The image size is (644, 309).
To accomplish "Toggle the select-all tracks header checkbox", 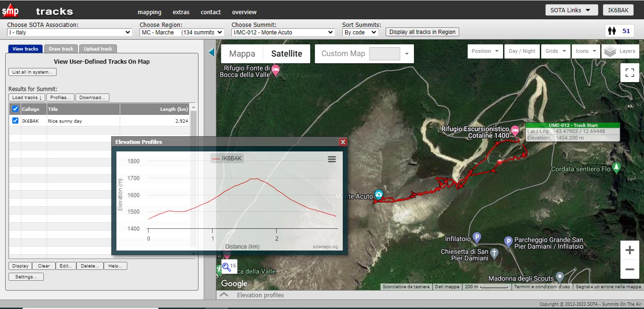I will tap(15, 109).
